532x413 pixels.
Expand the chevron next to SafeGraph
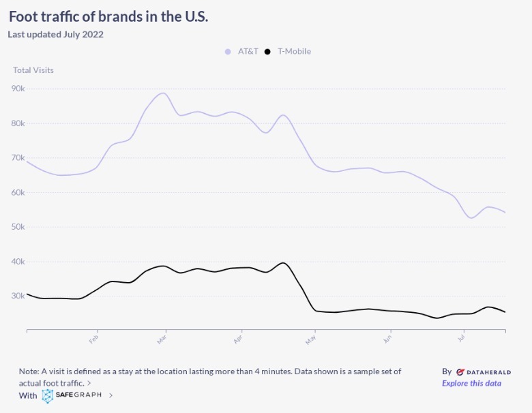[111, 395]
